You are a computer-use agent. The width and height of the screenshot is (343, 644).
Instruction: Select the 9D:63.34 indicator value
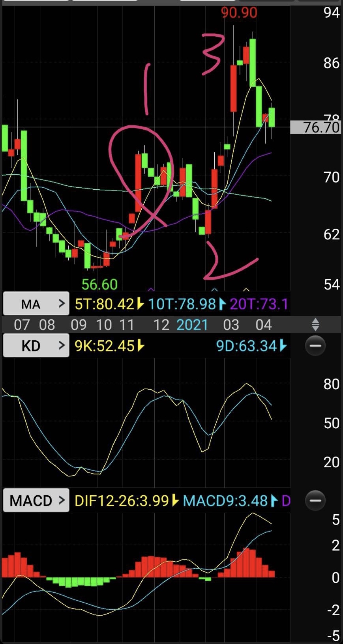tap(247, 346)
